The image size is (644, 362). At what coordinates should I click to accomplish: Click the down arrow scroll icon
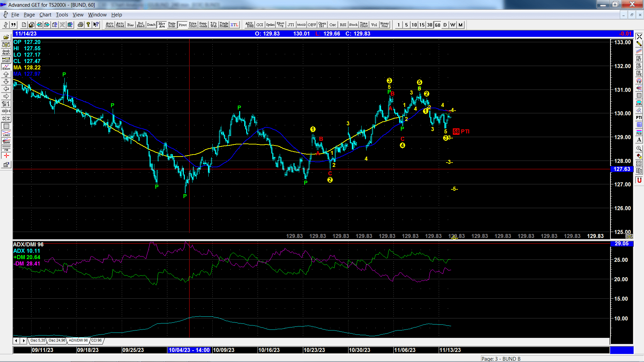click(x=6, y=81)
